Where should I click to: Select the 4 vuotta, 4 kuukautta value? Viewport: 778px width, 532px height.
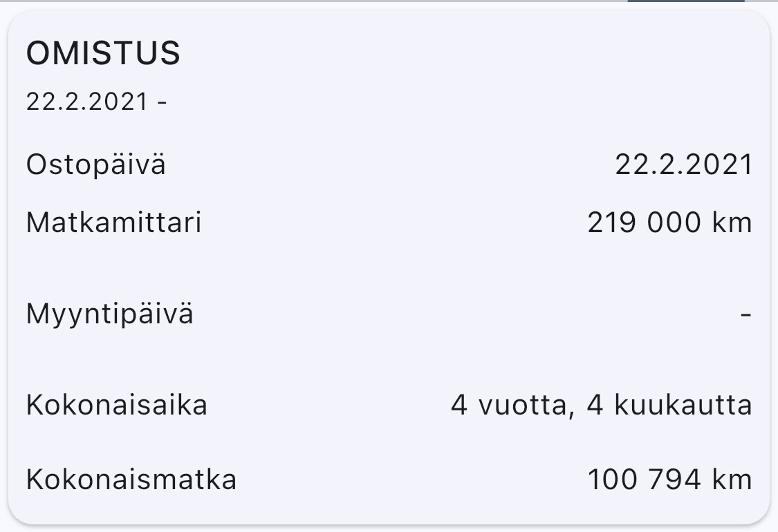click(x=602, y=406)
